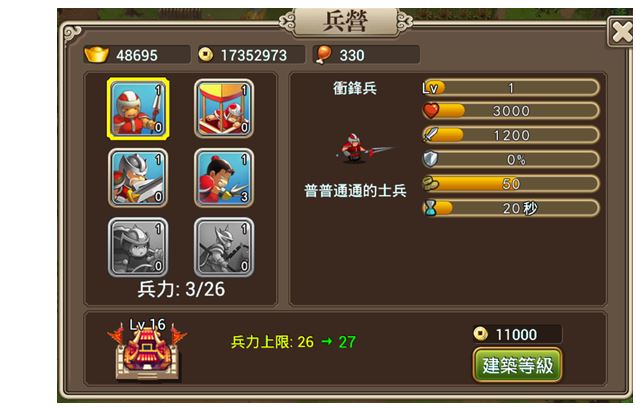Click the hourglass training time icon
636x408 pixels.
(431, 208)
